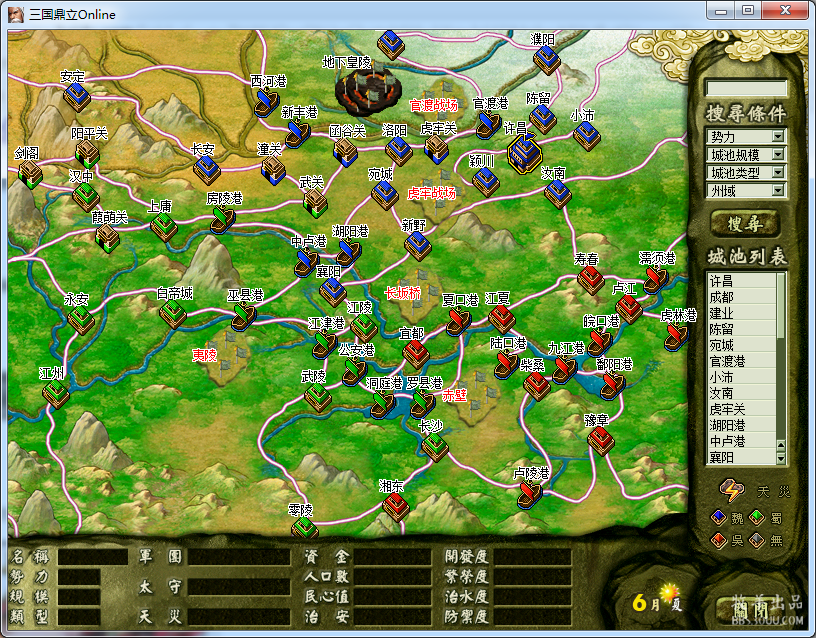Screen dimensions: 816x638
Task: Minimize the 三国鼎立Online window
Action: 721,10
